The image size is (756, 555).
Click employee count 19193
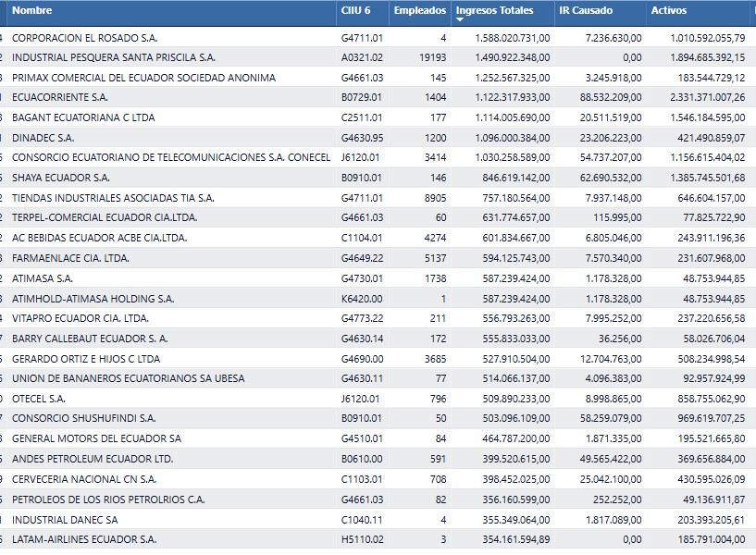433,57
